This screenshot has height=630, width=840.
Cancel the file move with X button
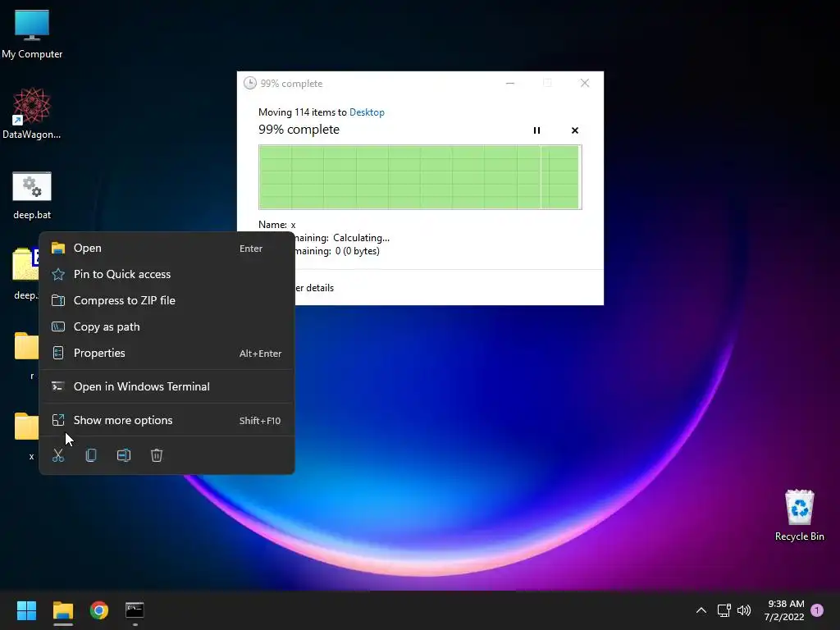tap(575, 130)
